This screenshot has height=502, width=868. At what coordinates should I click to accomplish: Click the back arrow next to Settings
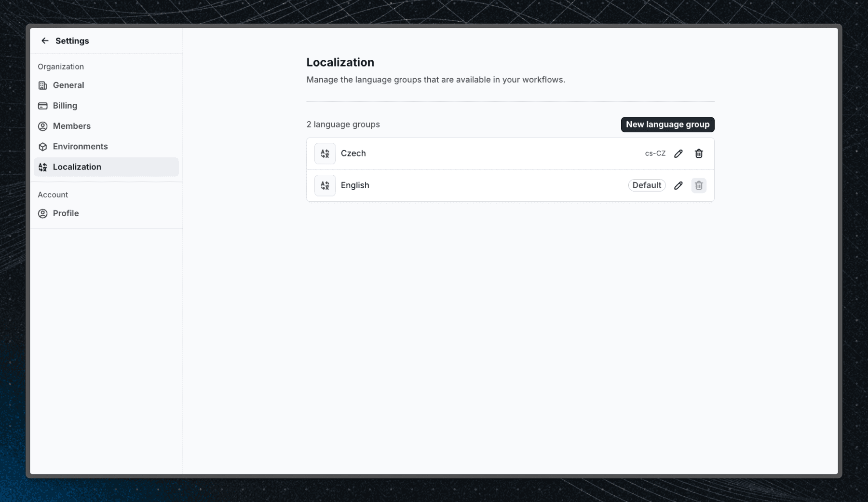(x=45, y=41)
